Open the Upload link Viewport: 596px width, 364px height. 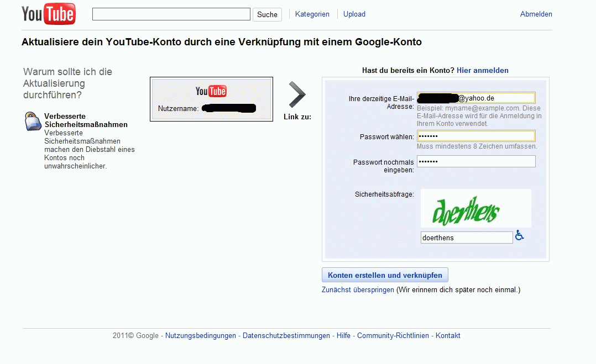[x=354, y=14]
